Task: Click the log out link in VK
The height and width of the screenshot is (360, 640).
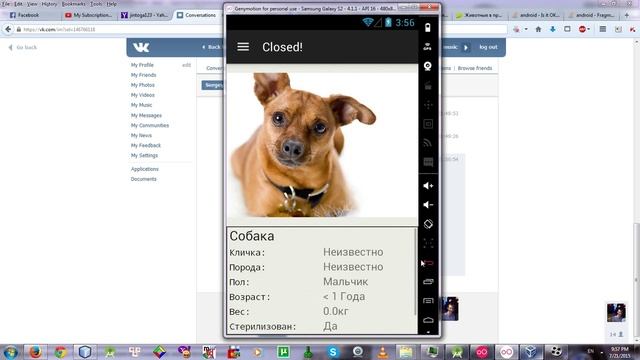Action: [488, 47]
